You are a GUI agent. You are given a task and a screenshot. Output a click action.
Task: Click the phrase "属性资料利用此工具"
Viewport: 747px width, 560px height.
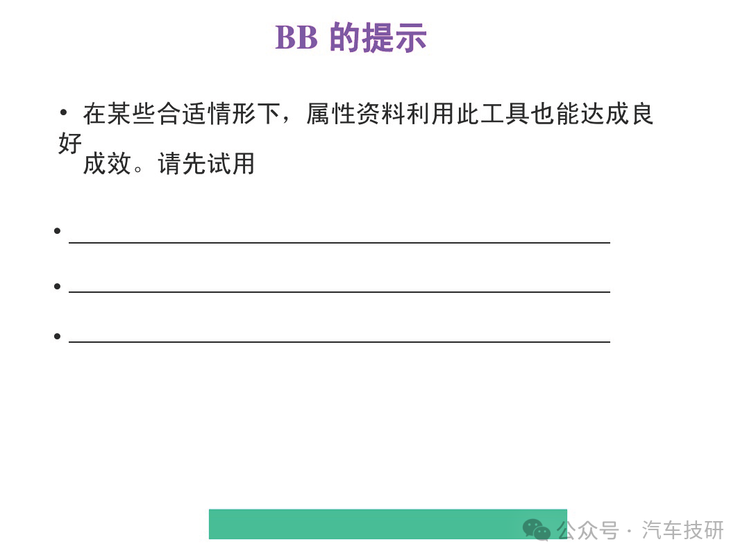pos(418,114)
